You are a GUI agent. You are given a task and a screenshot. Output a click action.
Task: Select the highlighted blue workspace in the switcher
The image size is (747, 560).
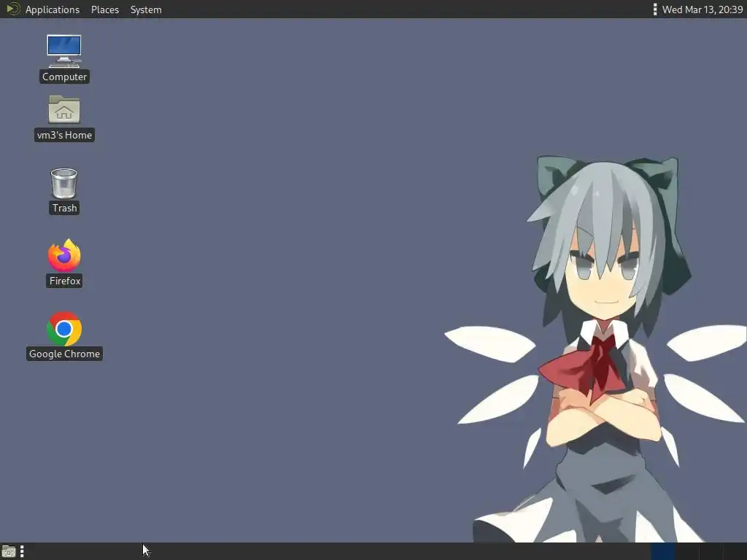click(x=663, y=551)
